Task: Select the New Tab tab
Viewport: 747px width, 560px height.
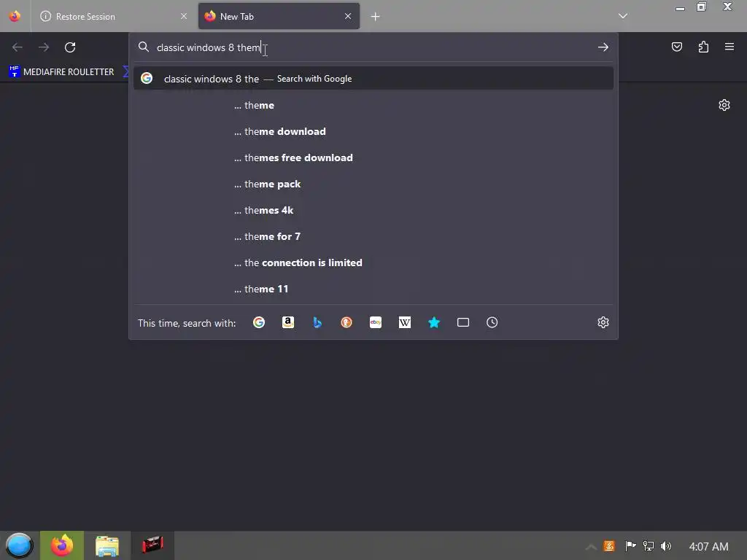Action: [x=279, y=16]
